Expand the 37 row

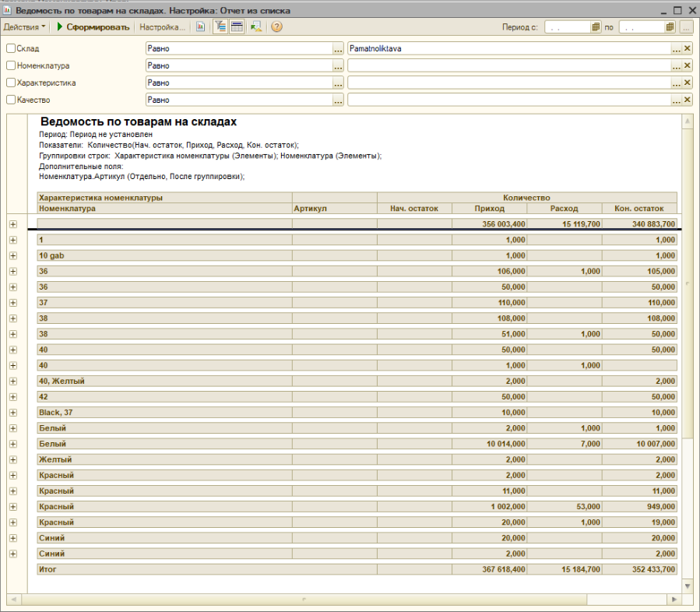click(x=13, y=303)
